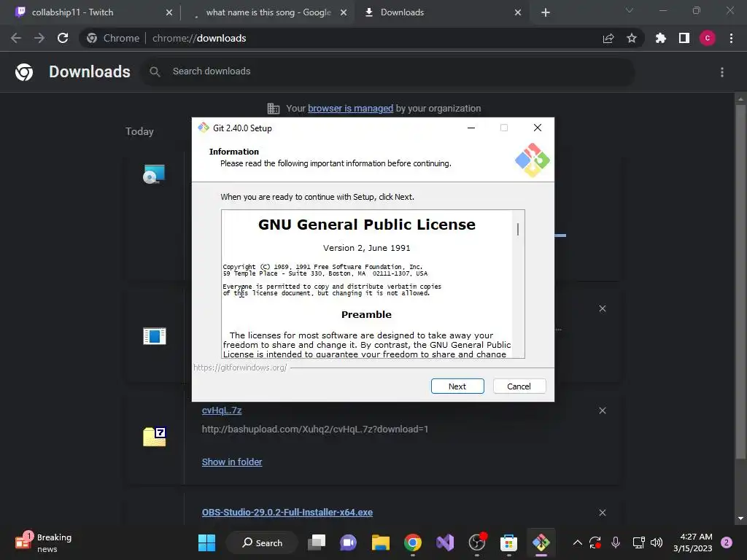Remove second download entry from list

pyautogui.click(x=602, y=308)
